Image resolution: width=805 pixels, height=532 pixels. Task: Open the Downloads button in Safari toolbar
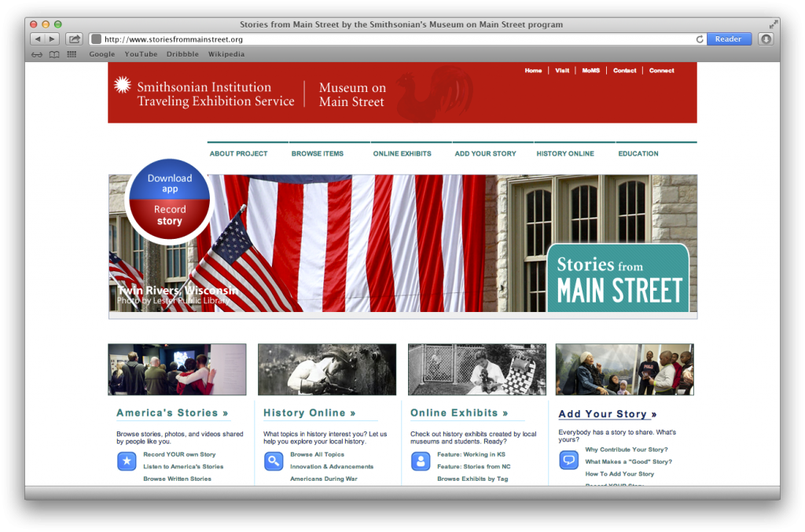pyautogui.click(x=766, y=39)
